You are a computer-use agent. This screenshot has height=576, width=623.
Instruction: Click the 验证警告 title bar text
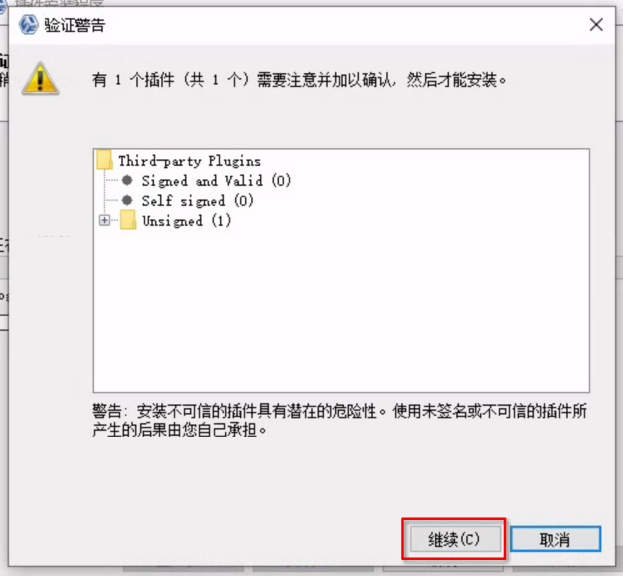(75, 25)
